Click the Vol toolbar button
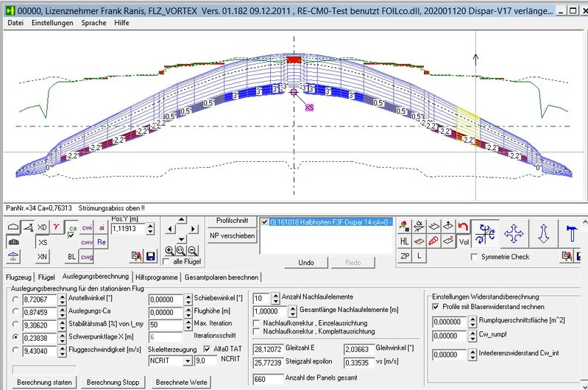 click(463, 241)
